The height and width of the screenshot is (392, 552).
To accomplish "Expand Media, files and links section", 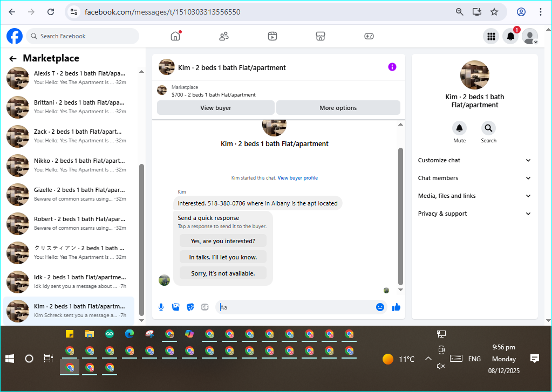I will 474,196.
